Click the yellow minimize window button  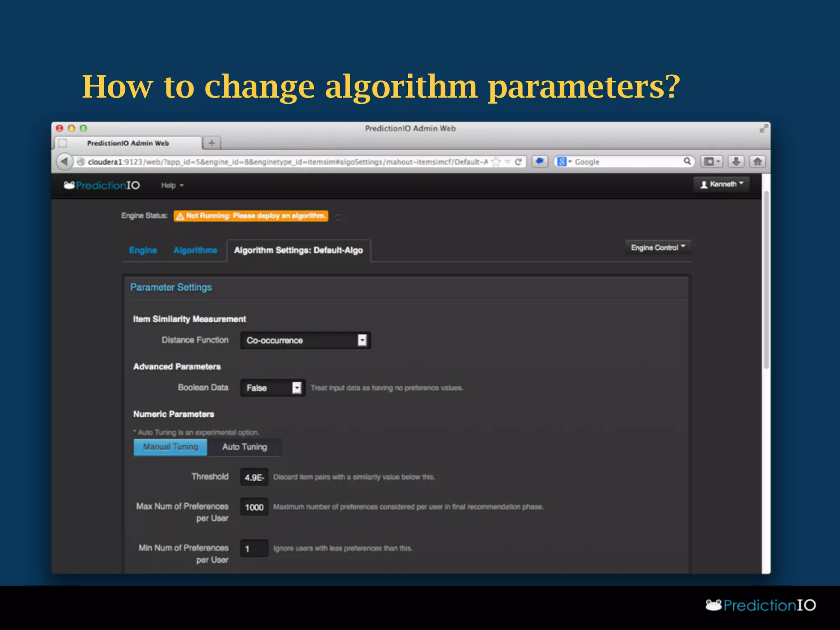[71, 128]
